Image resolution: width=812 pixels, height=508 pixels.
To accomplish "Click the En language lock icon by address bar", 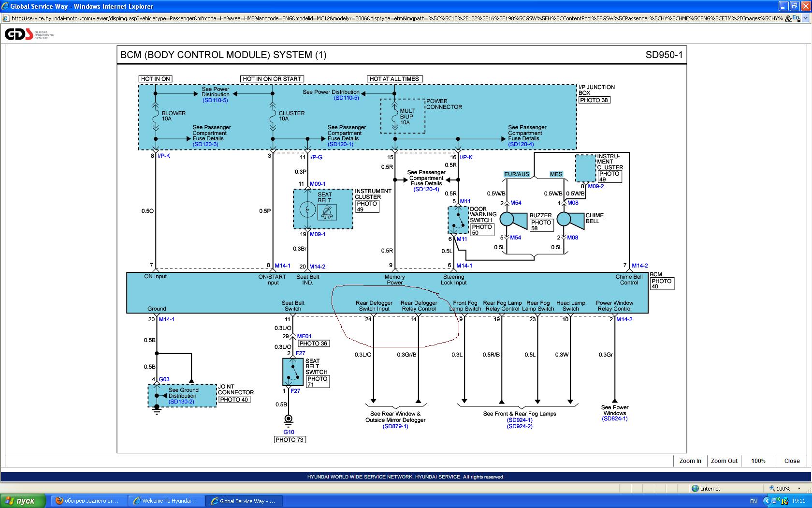I will coord(797,18).
